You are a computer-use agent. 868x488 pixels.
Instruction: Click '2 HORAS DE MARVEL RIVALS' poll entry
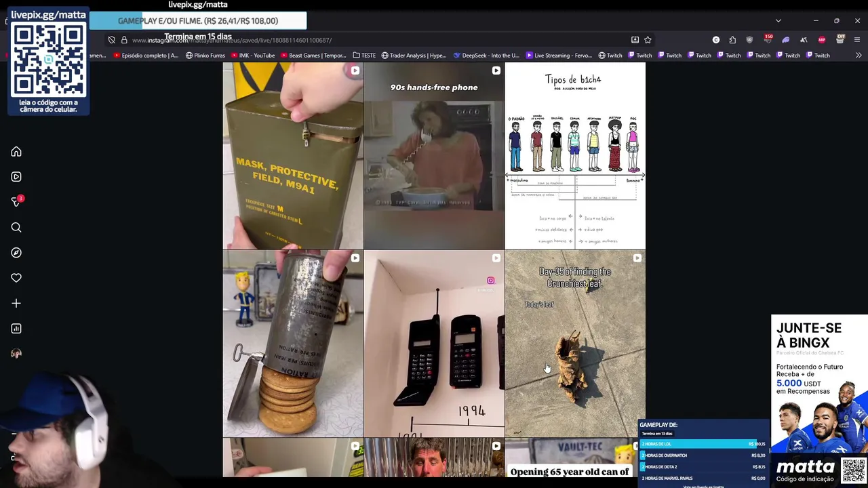703,479
